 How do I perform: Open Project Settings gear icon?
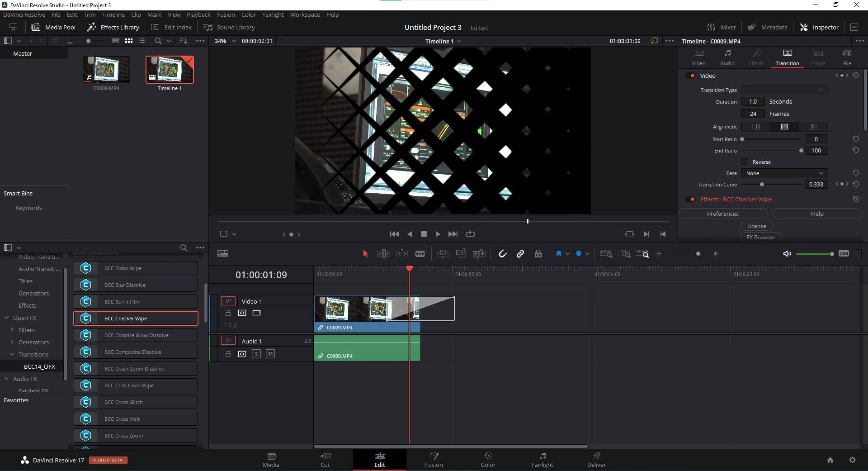click(852, 460)
